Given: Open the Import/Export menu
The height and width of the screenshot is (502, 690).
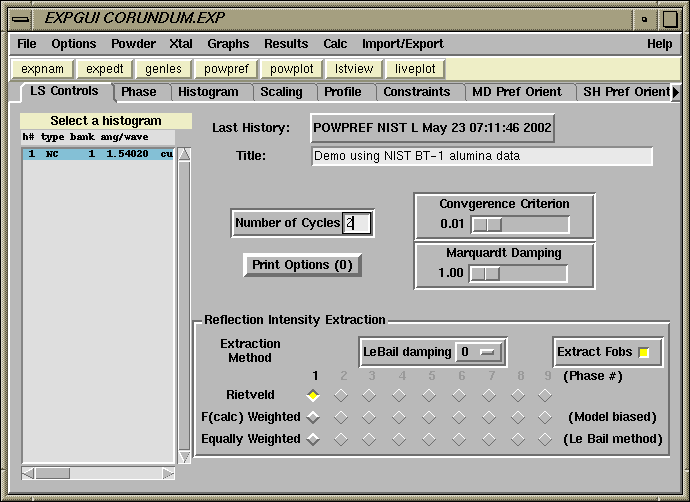Looking at the screenshot, I should point(403,44).
